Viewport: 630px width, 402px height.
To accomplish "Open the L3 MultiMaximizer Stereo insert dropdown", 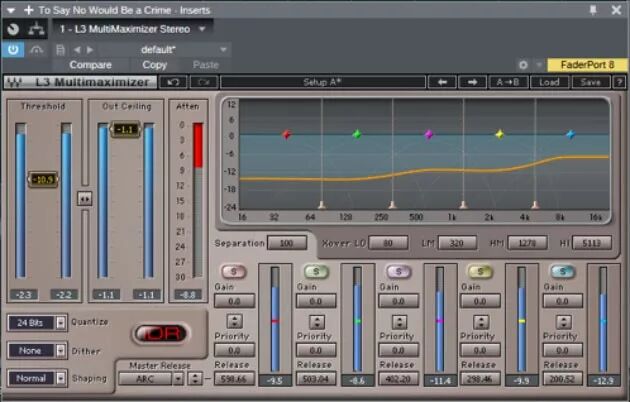I will pos(133,29).
